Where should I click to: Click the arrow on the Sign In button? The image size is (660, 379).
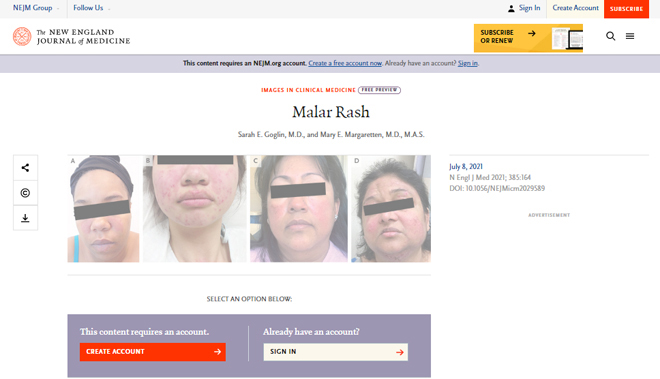coord(399,352)
